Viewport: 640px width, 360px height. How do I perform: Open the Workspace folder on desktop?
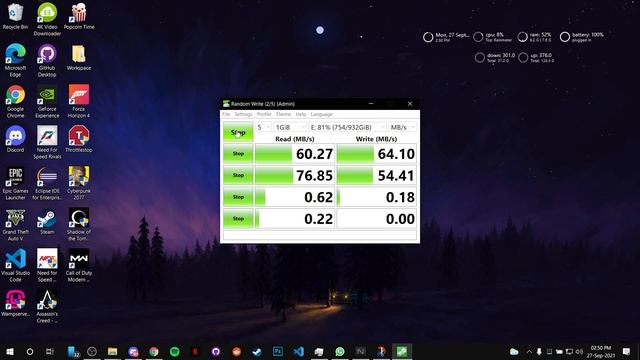point(79,58)
